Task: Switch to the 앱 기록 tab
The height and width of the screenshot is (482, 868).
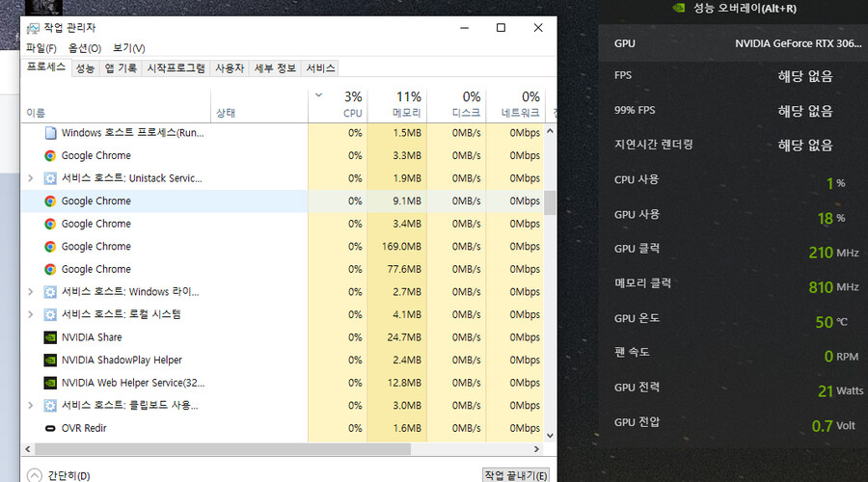Action: (121, 68)
